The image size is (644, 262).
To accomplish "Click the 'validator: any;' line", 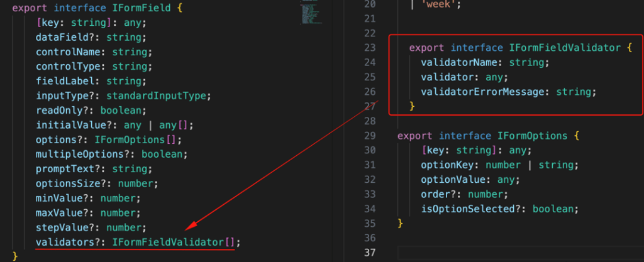I will [x=465, y=77].
